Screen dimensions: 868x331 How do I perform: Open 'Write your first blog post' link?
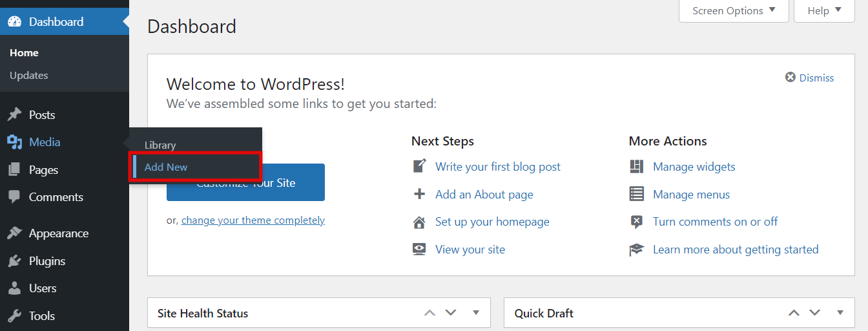[497, 167]
